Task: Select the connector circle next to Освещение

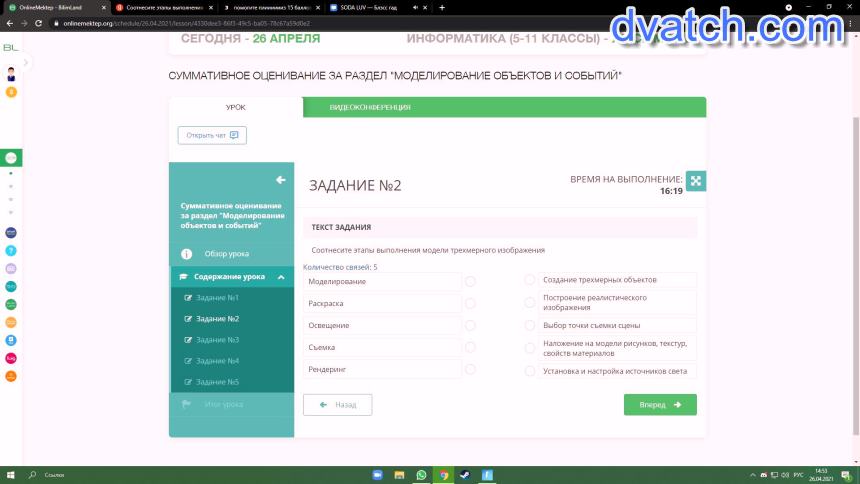Action: pyautogui.click(x=470, y=326)
